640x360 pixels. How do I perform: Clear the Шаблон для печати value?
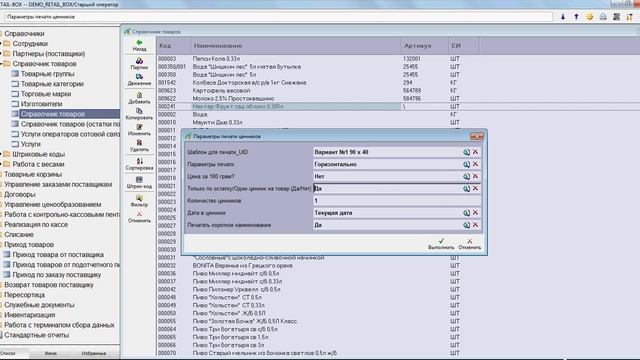pos(475,152)
